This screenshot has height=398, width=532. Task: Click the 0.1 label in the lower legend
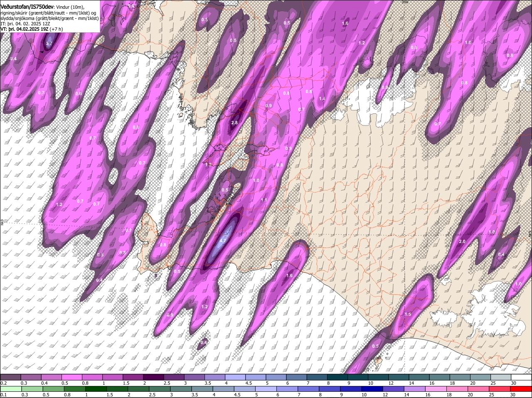point(3,394)
